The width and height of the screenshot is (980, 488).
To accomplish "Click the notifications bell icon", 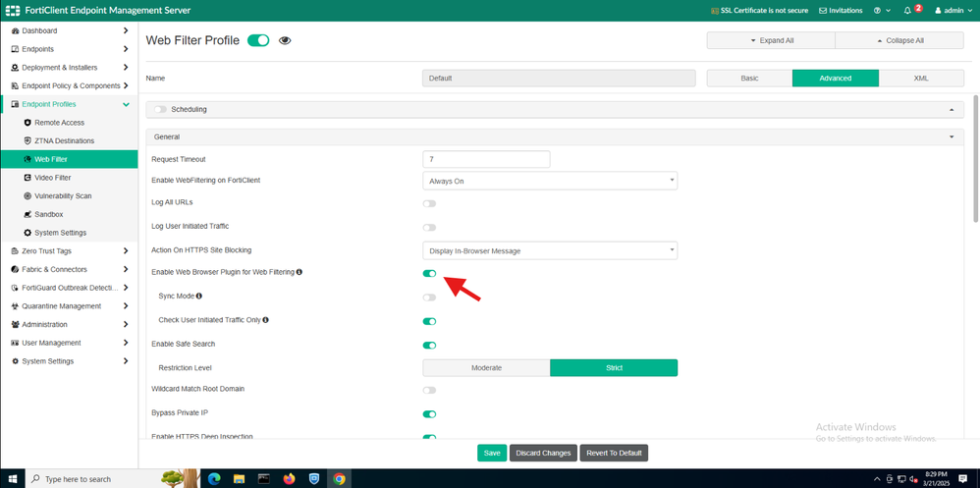I will 907,11.
